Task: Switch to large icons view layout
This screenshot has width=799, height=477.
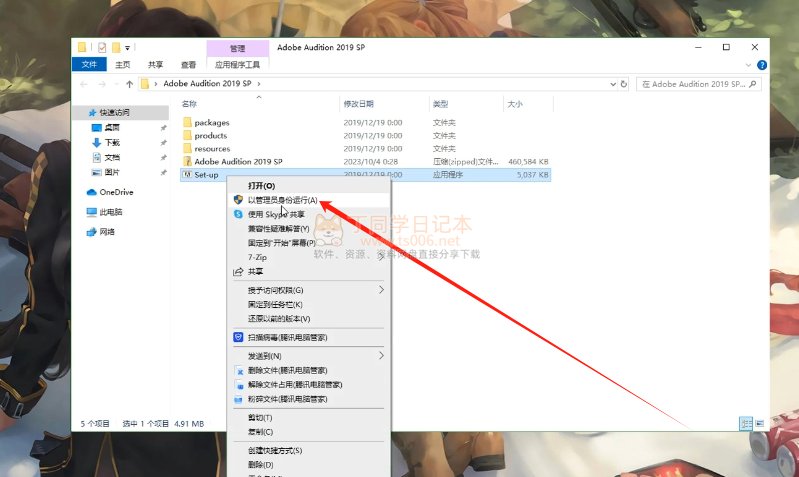Action: (759, 423)
